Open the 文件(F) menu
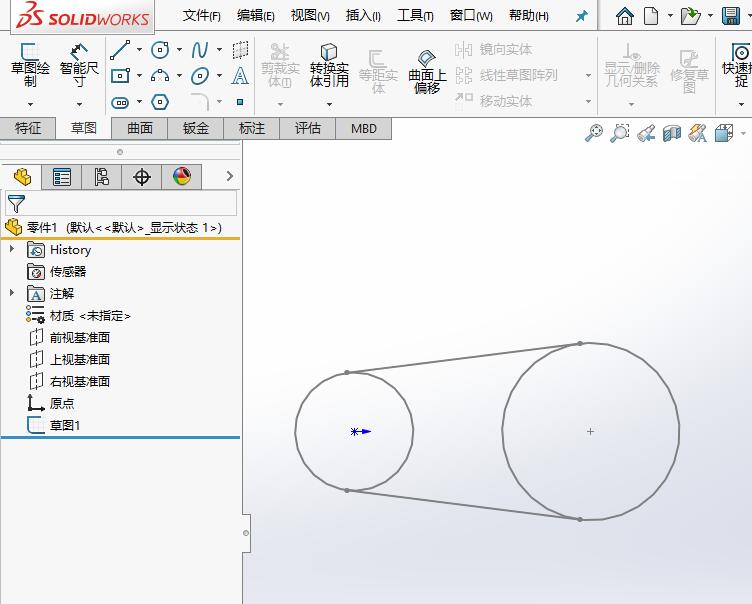Image resolution: width=752 pixels, height=604 pixels. tap(201, 16)
